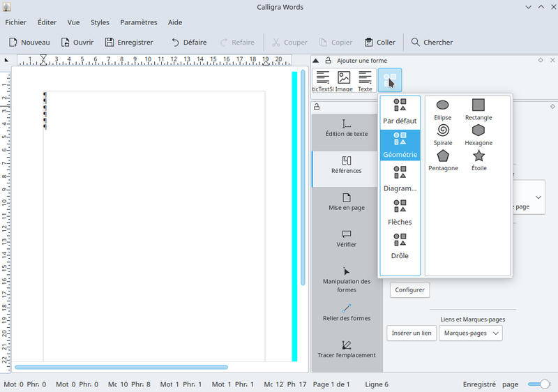
Task: Click the Image shape icon
Action: [344, 81]
